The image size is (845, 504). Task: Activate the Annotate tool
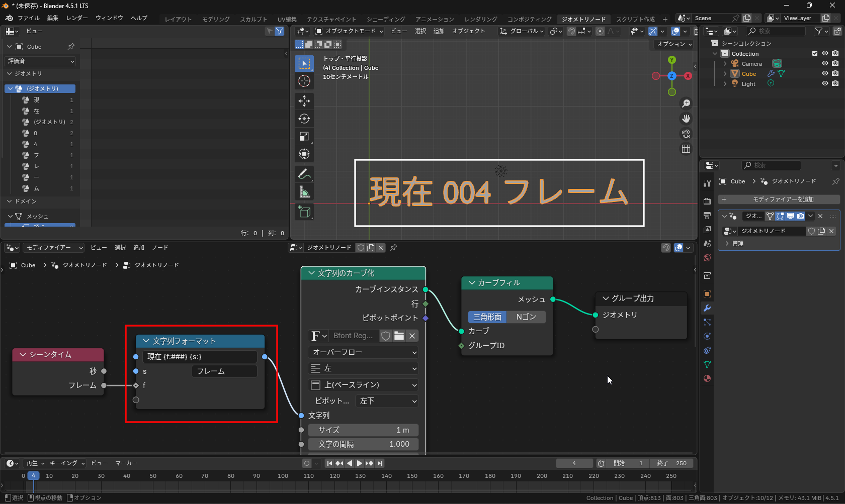tap(304, 174)
